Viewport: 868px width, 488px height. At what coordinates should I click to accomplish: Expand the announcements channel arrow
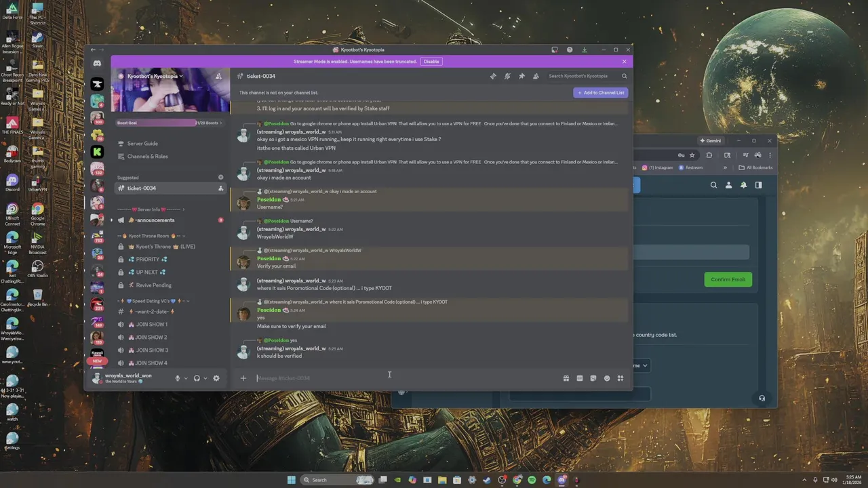click(112, 220)
